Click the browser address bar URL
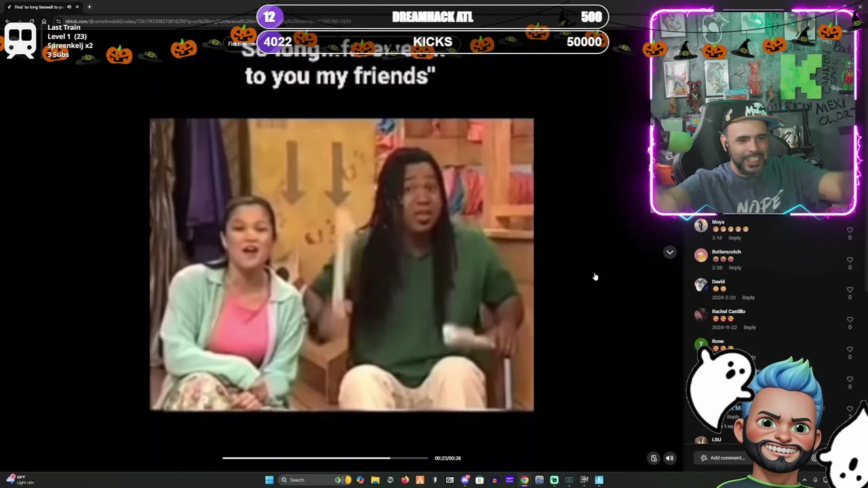Screen dimensions: 868x488 (208, 21)
